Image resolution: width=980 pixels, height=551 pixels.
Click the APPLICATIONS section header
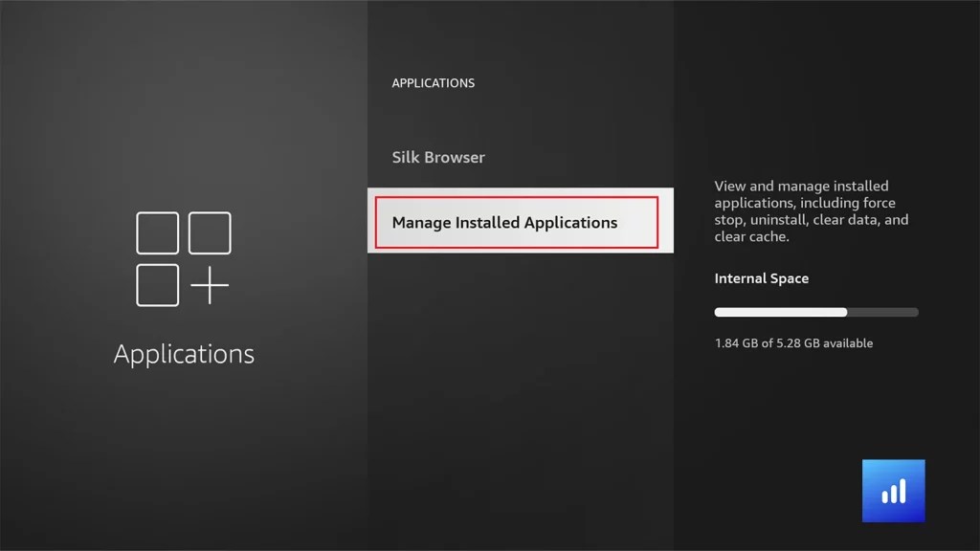coord(433,83)
